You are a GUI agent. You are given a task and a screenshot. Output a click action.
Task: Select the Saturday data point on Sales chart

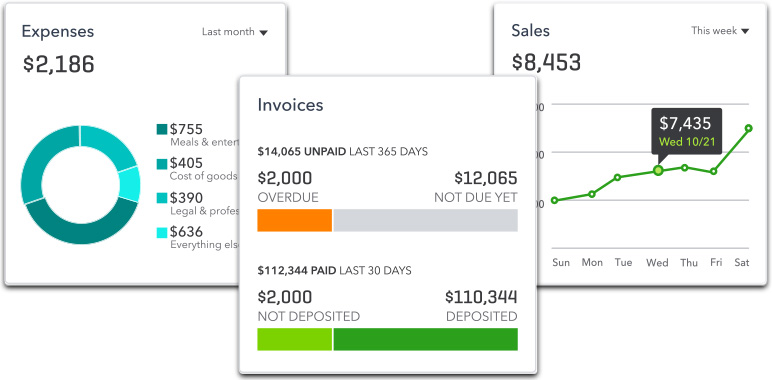click(749, 128)
